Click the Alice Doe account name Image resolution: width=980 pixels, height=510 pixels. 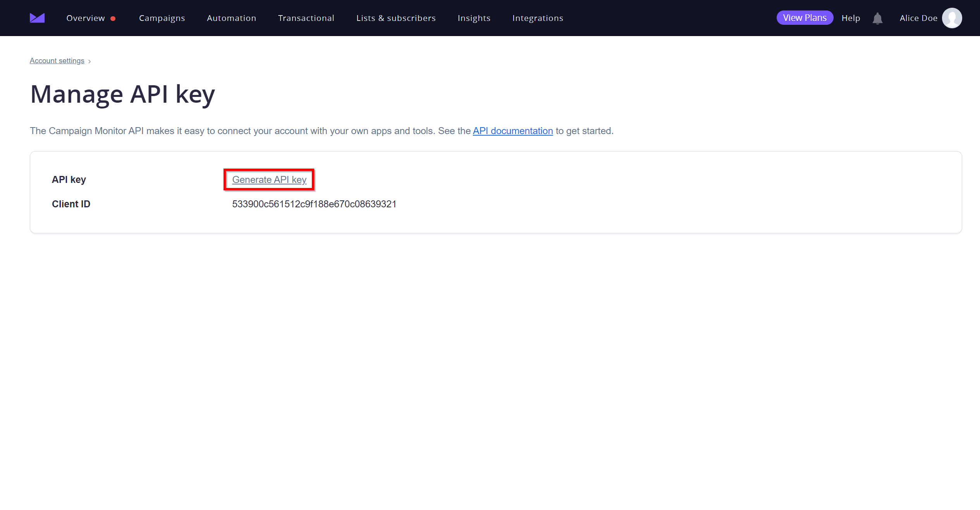918,18
